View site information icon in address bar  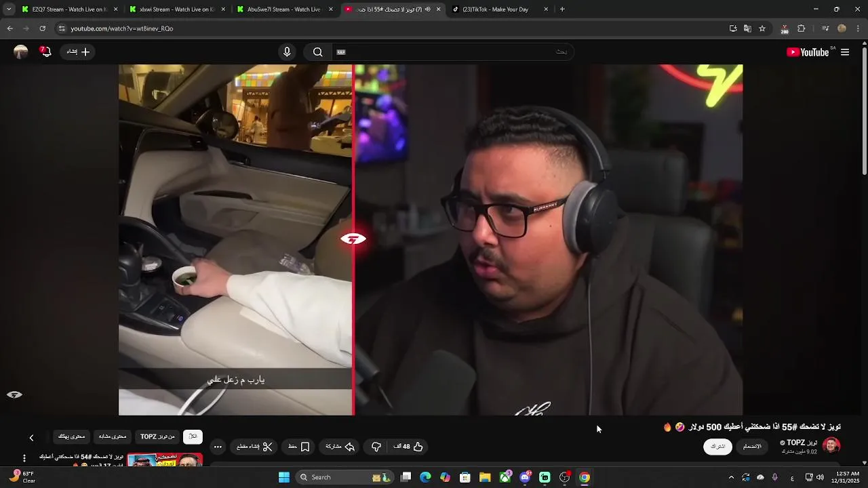tap(62, 28)
